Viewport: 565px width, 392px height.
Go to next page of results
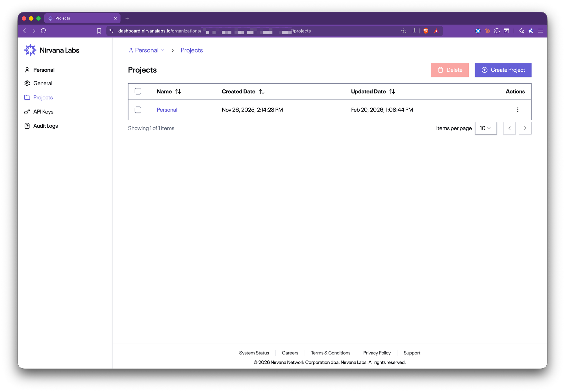[525, 128]
